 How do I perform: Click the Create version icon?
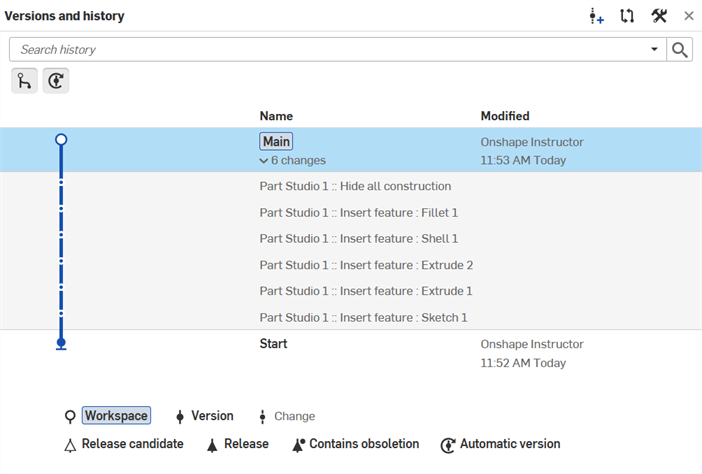point(597,16)
